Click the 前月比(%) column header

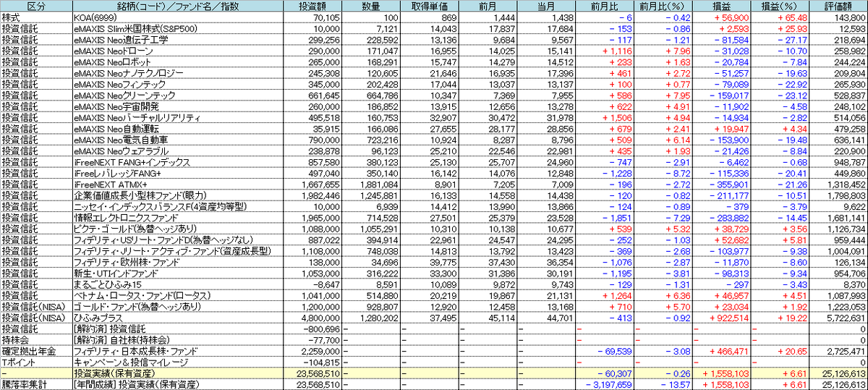[x=663, y=5]
